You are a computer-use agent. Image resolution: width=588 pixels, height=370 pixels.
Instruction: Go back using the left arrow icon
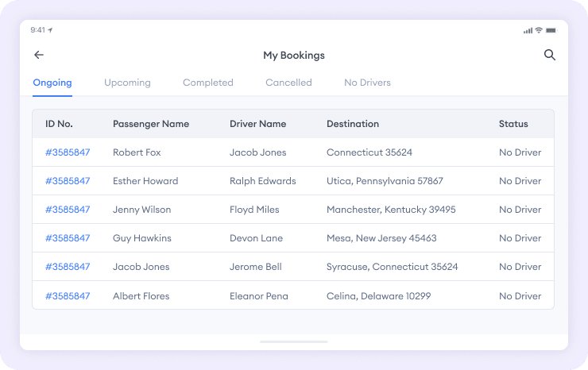pyautogui.click(x=39, y=56)
